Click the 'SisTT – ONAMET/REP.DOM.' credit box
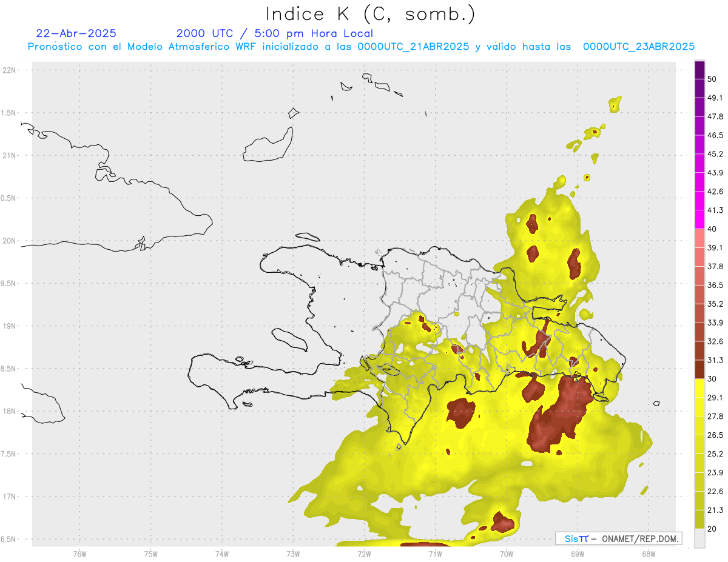The height and width of the screenshot is (562, 728). click(619, 538)
